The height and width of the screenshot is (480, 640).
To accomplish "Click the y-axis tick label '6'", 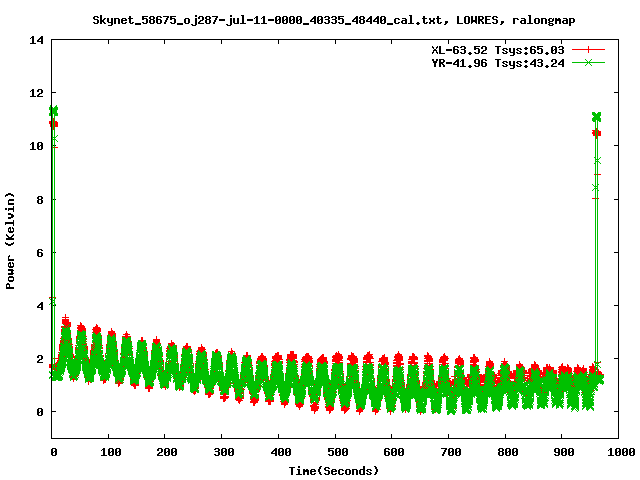I will point(40,253).
